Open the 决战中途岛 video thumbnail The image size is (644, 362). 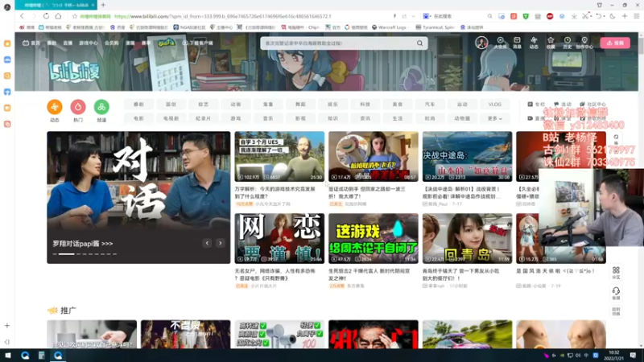click(467, 156)
